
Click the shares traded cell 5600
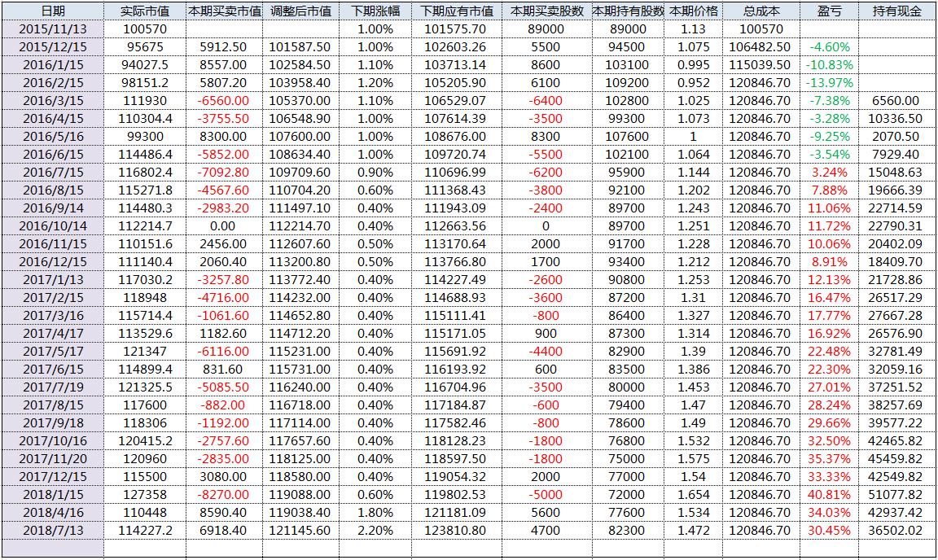(x=547, y=513)
